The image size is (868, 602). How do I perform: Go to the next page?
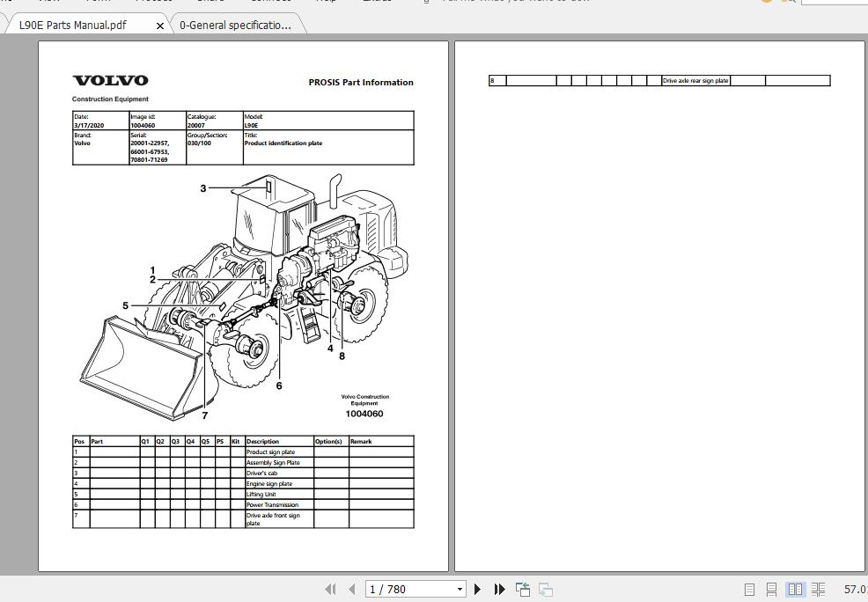pyautogui.click(x=477, y=589)
